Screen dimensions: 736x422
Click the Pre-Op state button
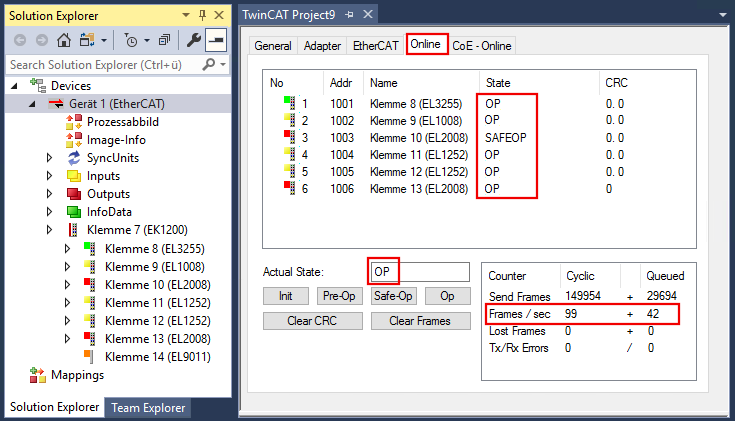pyautogui.click(x=339, y=296)
